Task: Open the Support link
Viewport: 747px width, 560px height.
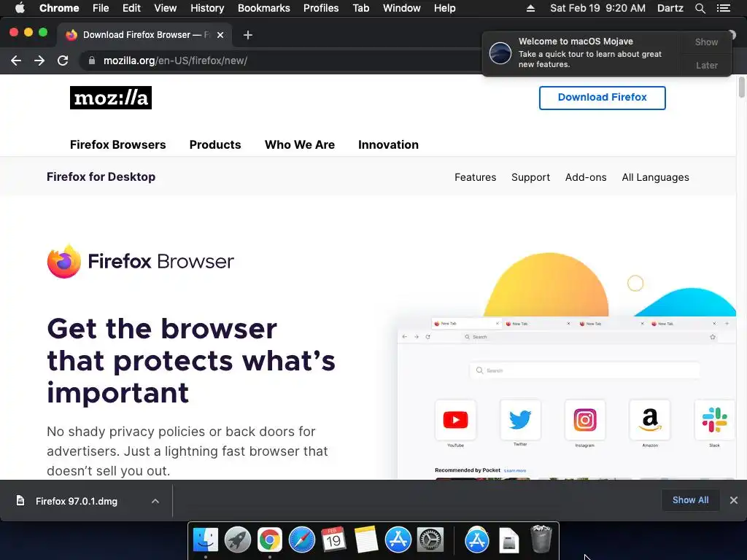Action: click(530, 177)
